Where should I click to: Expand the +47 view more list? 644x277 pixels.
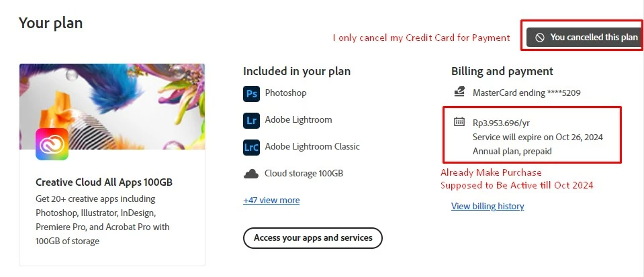coord(271,201)
